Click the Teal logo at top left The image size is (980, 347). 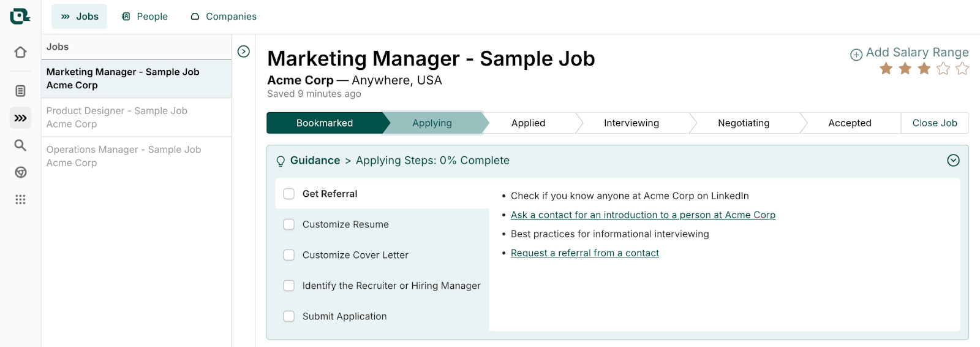click(x=20, y=17)
